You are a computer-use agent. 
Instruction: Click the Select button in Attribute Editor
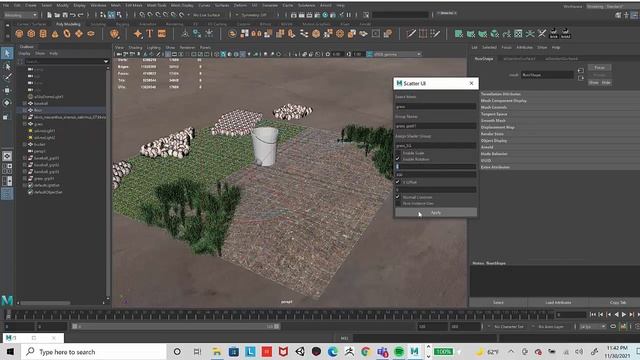498,302
